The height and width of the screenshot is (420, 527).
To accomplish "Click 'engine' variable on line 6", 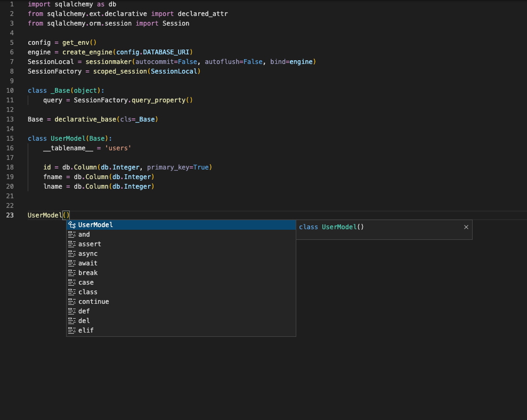I will tap(39, 52).
